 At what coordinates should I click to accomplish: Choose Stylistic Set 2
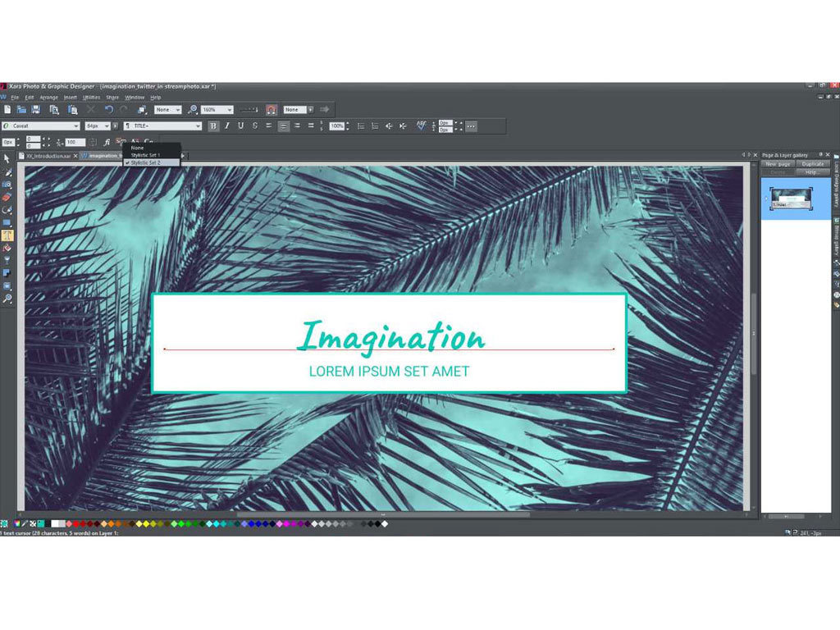tap(152, 162)
